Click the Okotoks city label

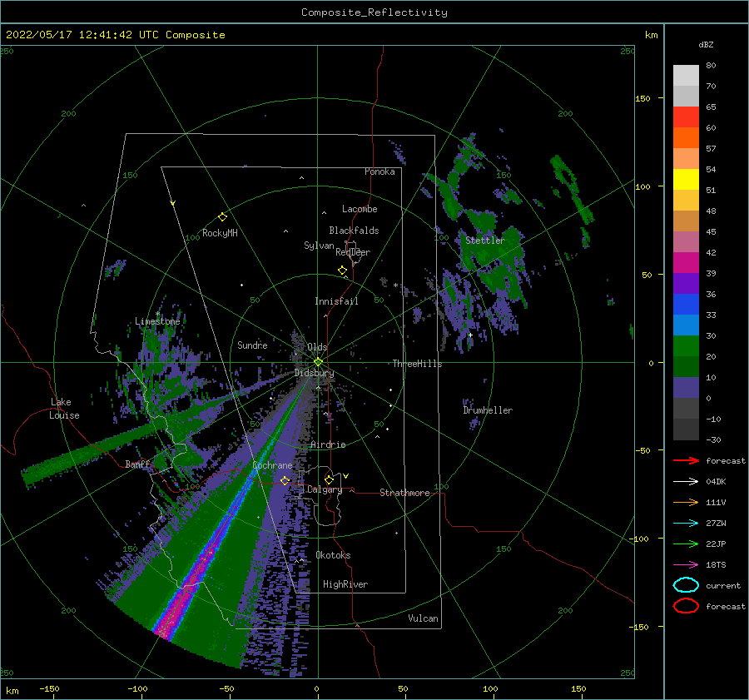(333, 555)
